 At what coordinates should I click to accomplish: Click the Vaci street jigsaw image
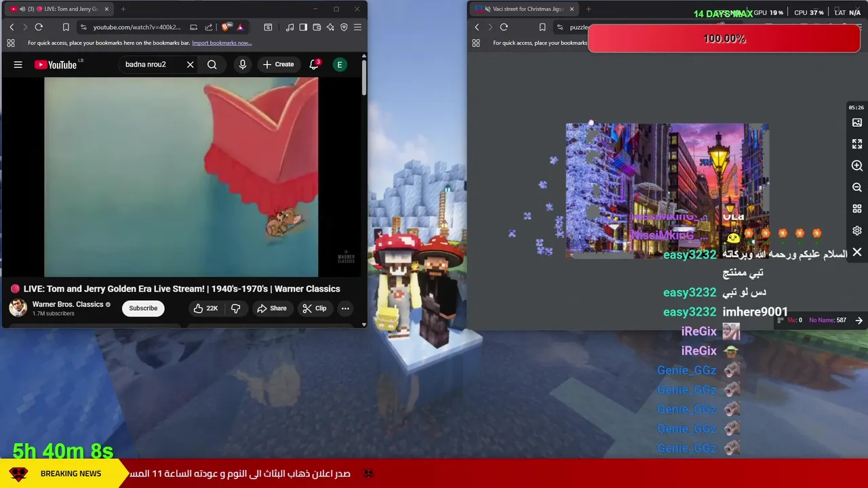coord(667,190)
